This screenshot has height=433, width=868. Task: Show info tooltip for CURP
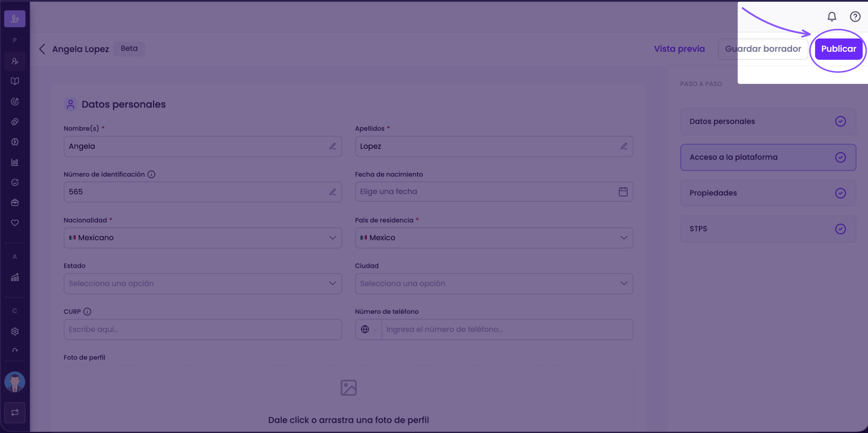(87, 312)
